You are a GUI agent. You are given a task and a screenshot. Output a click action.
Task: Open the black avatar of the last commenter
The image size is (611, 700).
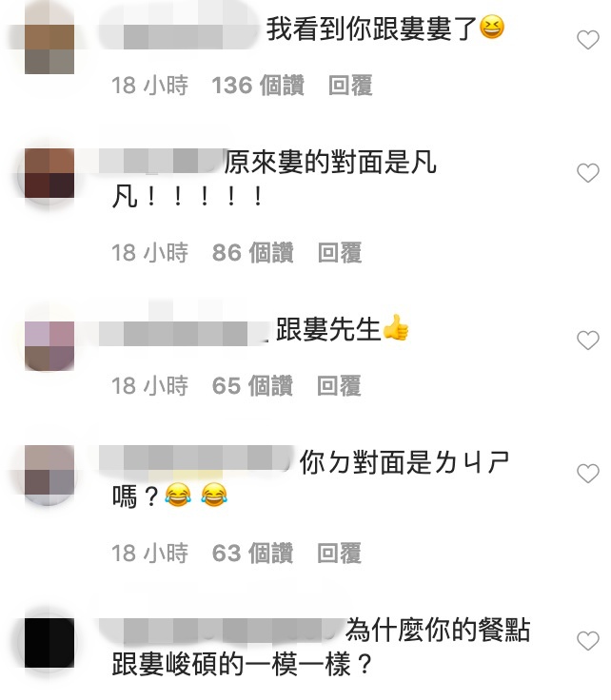tap(49, 643)
